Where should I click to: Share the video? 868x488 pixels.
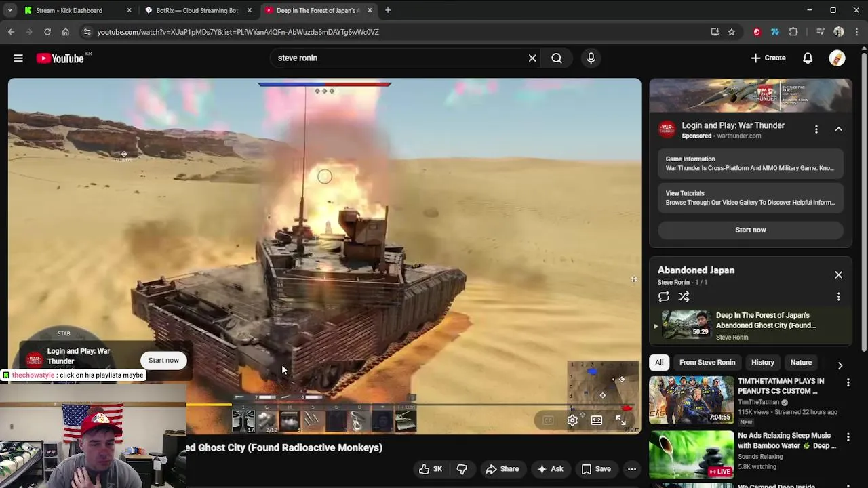click(502, 469)
